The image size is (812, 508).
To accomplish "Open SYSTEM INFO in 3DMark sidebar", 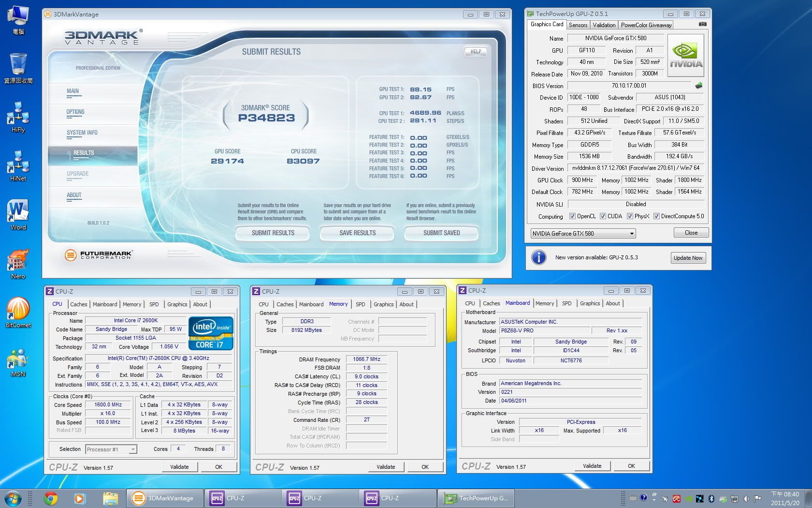I will (x=82, y=133).
